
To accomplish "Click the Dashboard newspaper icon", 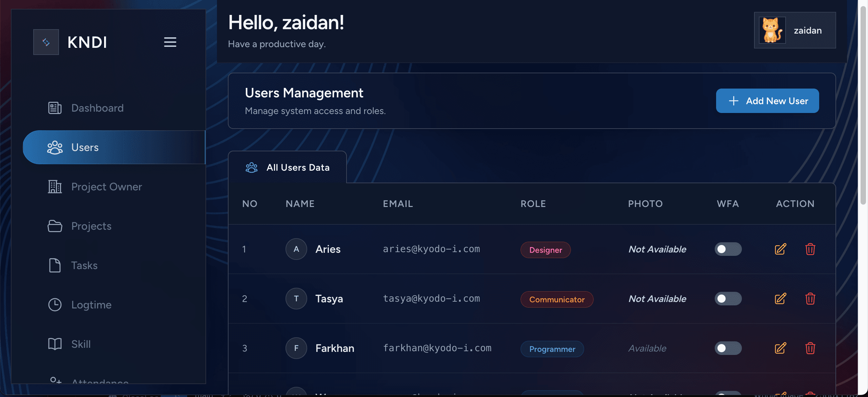I will [55, 108].
